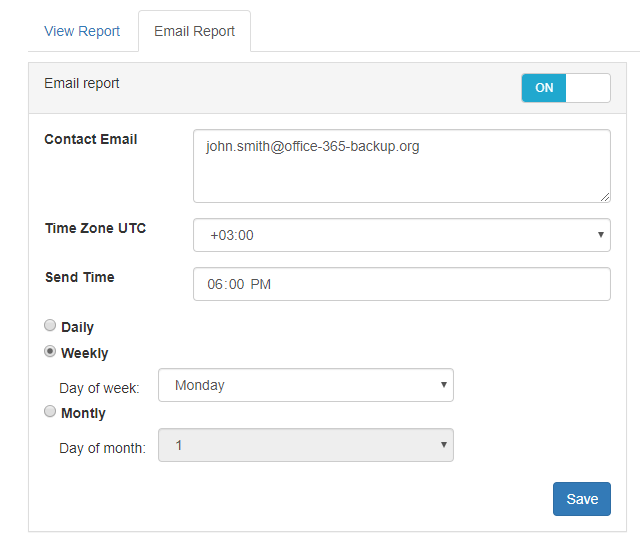
Task: Click into the Contact Email text area
Action: (x=402, y=166)
